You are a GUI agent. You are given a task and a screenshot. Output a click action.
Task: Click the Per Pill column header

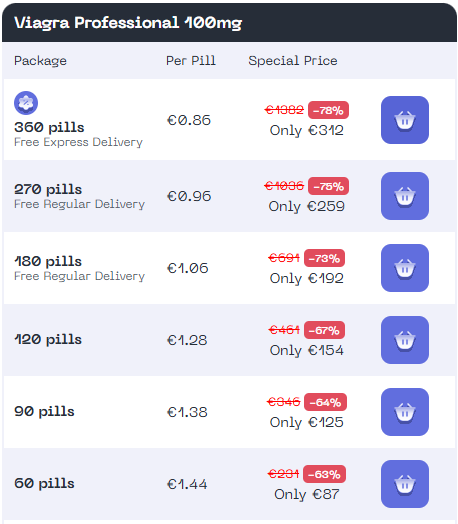click(191, 61)
